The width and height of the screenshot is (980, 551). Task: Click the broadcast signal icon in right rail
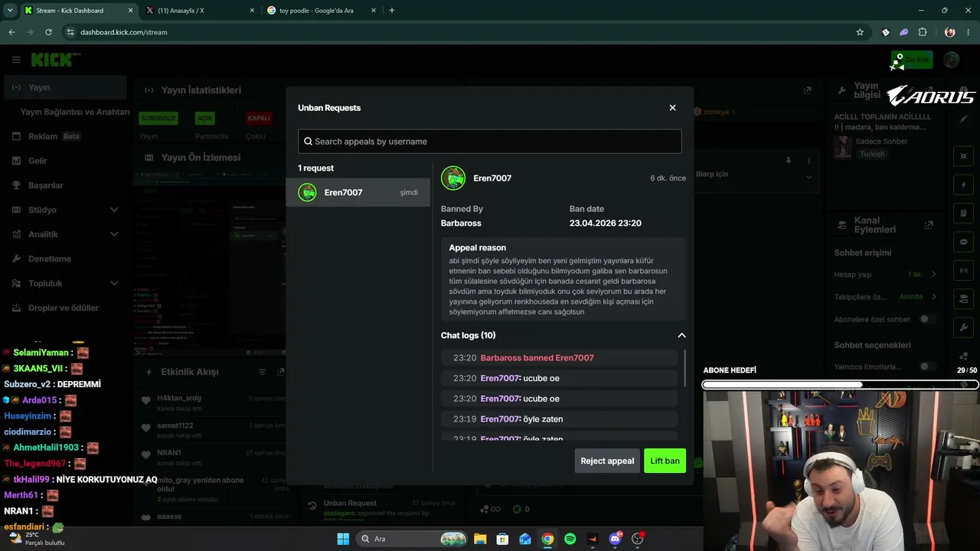tap(964, 270)
